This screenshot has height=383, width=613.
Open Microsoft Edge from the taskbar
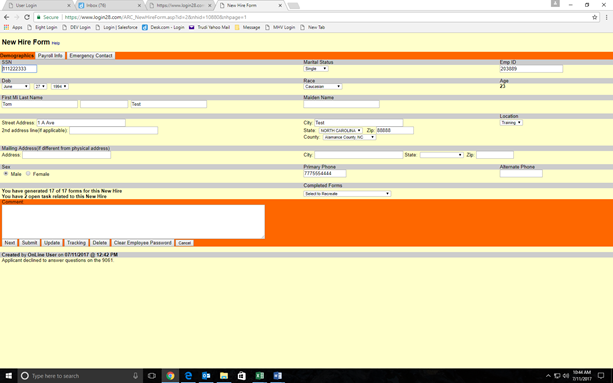[x=188, y=376]
